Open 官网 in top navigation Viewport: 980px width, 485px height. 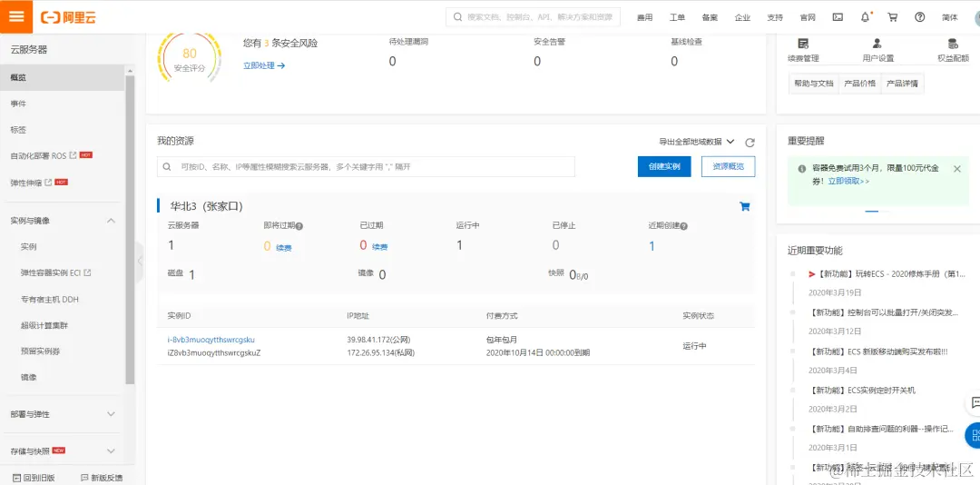tap(808, 17)
